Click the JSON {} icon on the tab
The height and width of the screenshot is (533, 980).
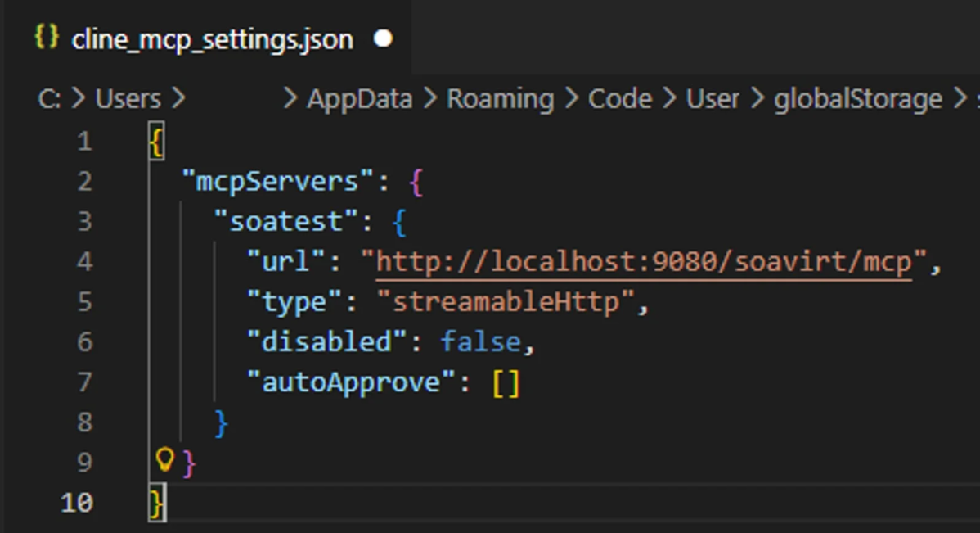[46, 36]
